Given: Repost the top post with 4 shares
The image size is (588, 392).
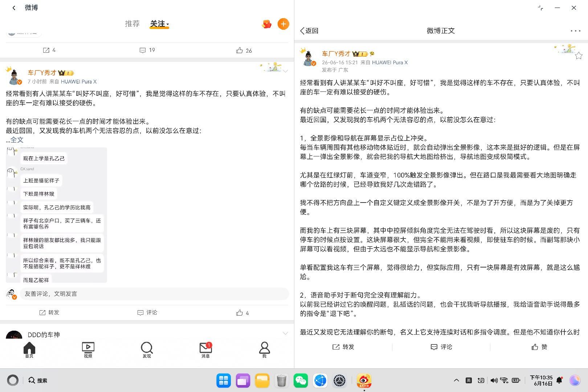Looking at the screenshot, I should (49, 50).
